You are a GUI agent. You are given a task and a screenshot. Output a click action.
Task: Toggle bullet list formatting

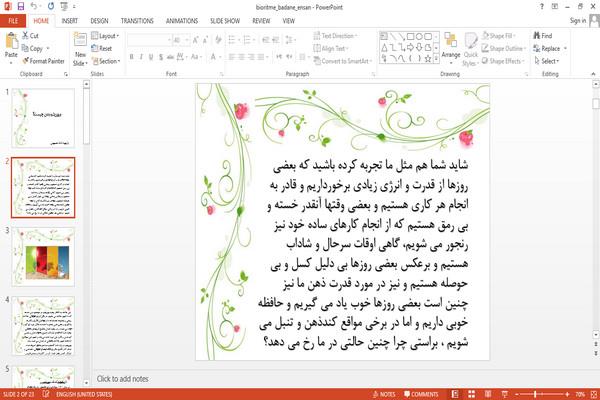click(233, 40)
